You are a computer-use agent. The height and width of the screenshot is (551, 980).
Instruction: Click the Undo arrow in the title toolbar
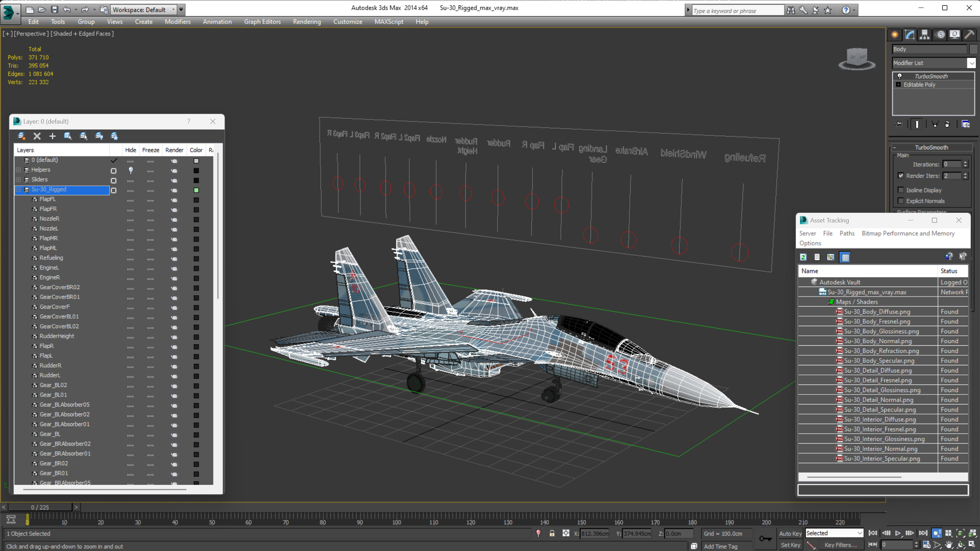67,10
